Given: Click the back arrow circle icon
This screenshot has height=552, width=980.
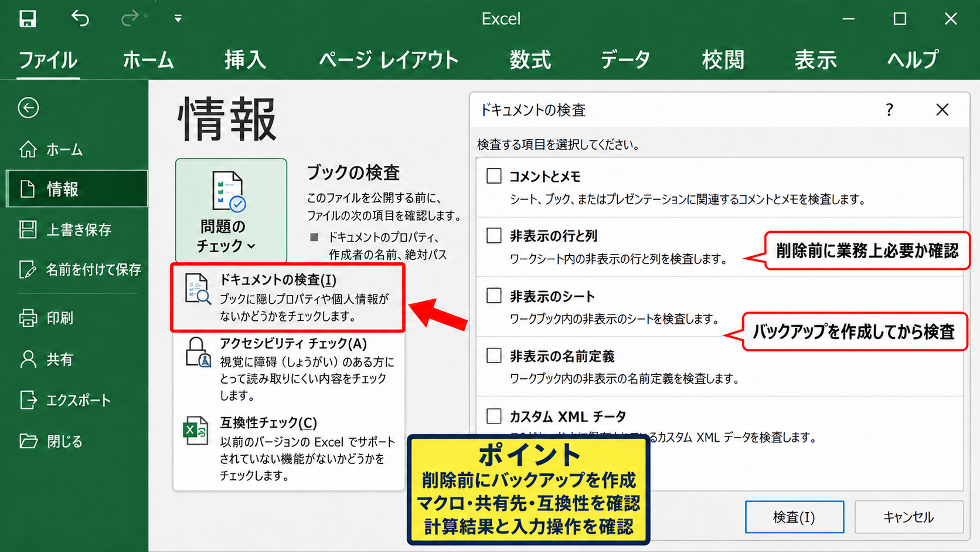Looking at the screenshot, I should [28, 108].
